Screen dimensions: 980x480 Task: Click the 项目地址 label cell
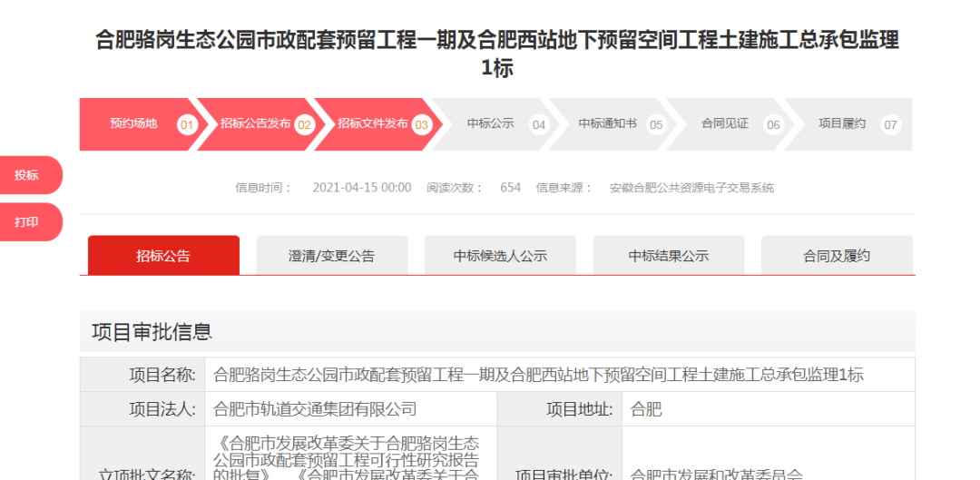(x=559, y=409)
